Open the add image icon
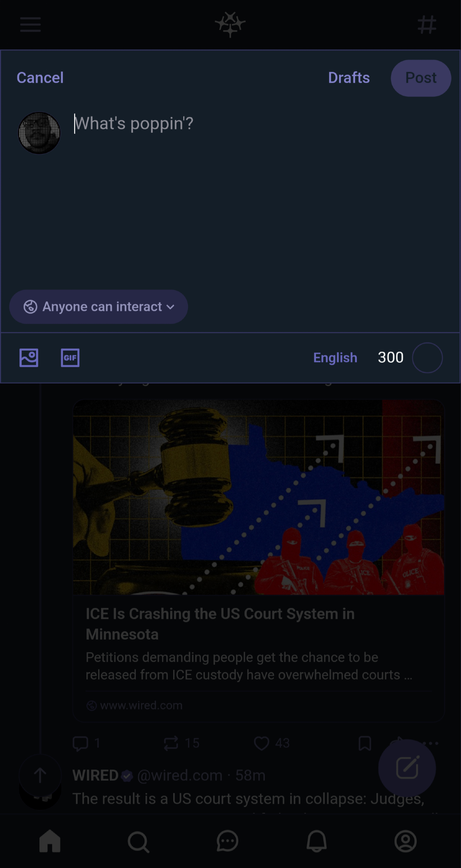 click(x=29, y=358)
